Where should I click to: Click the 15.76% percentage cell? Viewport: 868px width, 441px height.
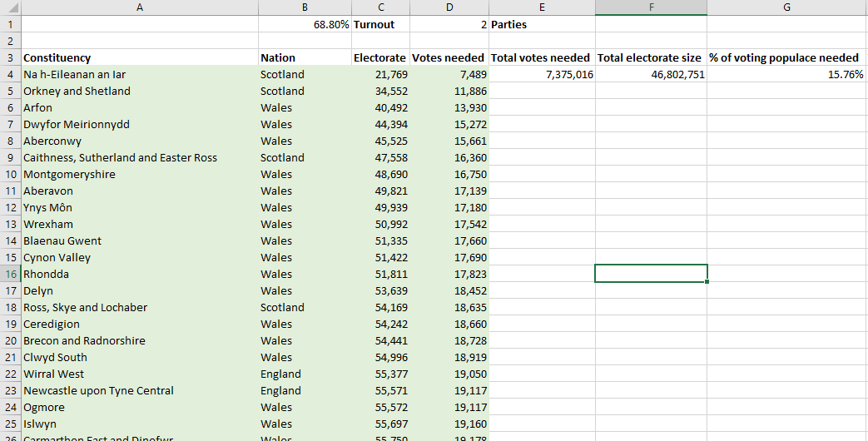786,74
